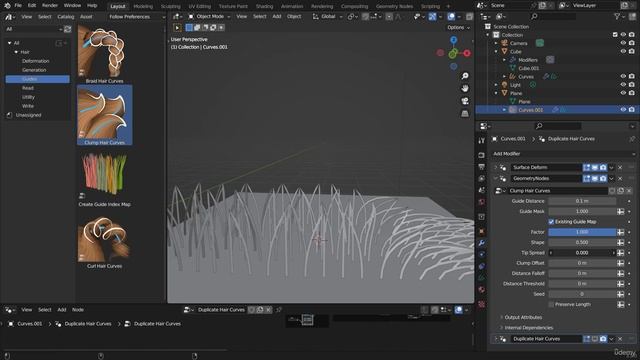Duplicate the Clump Hair Curves node group
This screenshot has width=640, height=360.
point(620,191)
